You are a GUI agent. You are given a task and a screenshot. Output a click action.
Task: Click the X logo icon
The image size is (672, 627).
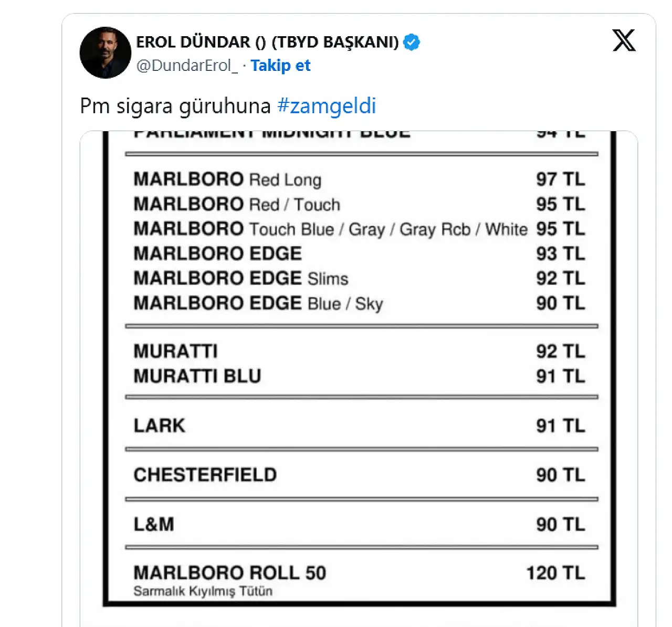click(624, 40)
